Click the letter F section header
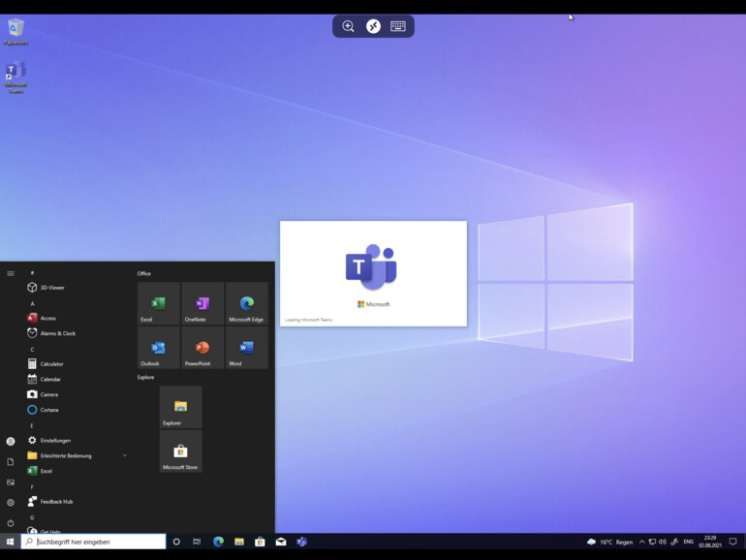This screenshot has height=560, width=746. tap(32, 486)
